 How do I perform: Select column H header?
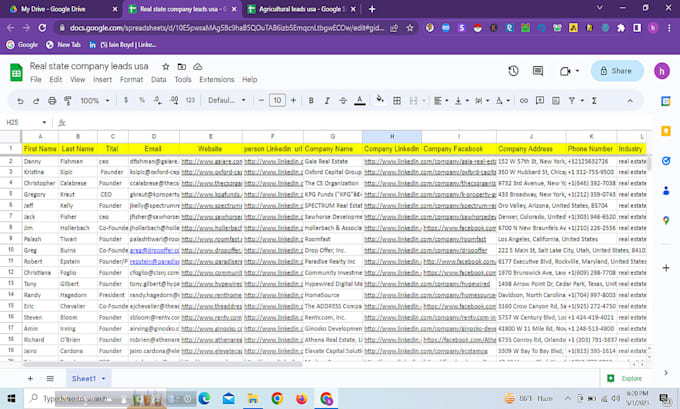pos(392,136)
